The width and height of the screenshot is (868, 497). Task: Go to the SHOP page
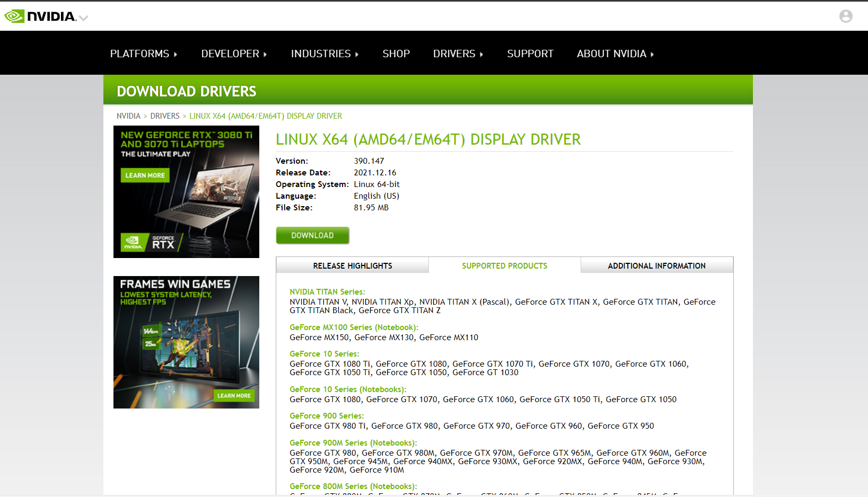point(396,54)
